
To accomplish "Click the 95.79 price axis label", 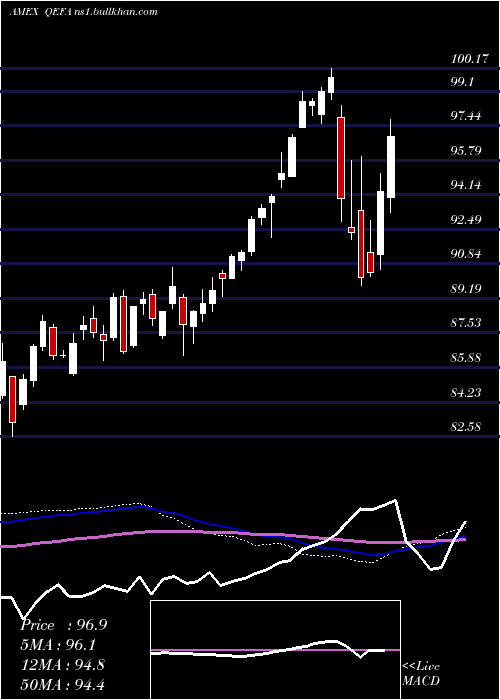I will coord(466,150).
